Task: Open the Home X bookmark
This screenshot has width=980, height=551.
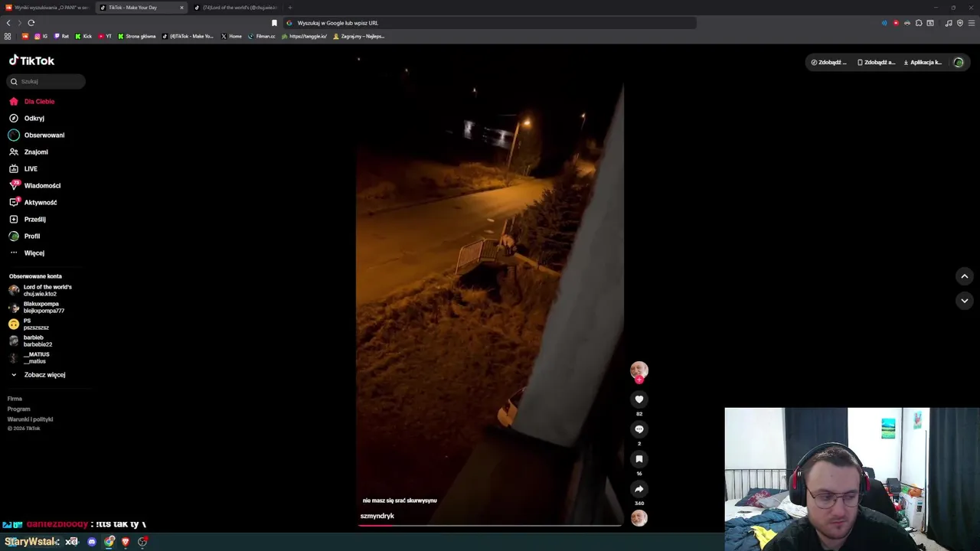Action: (x=231, y=36)
